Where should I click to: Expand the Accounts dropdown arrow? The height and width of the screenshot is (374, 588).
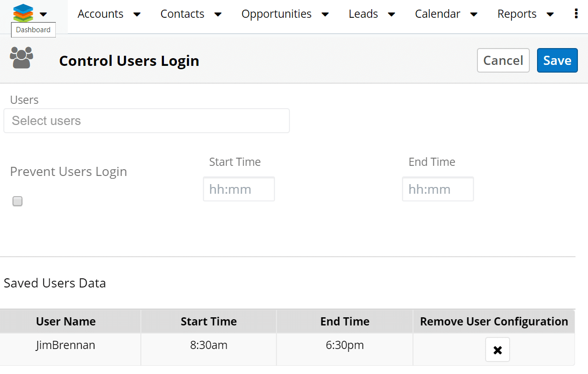click(x=137, y=14)
